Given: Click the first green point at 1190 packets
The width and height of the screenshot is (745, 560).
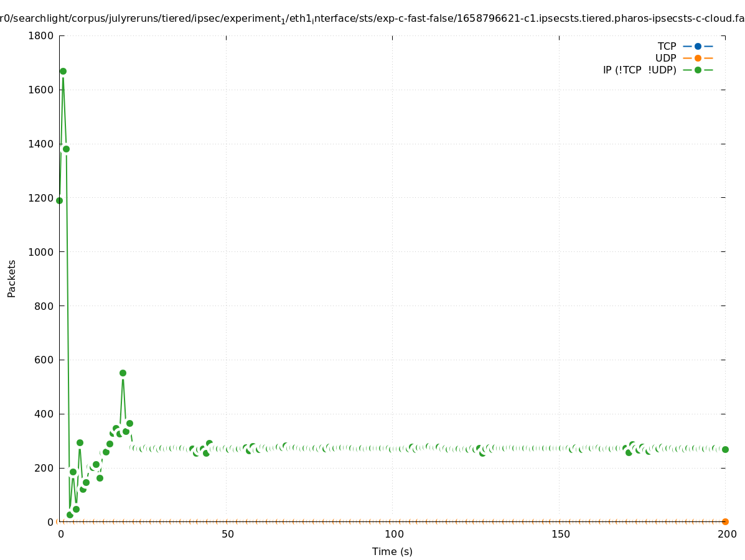Looking at the screenshot, I should [59, 200].
